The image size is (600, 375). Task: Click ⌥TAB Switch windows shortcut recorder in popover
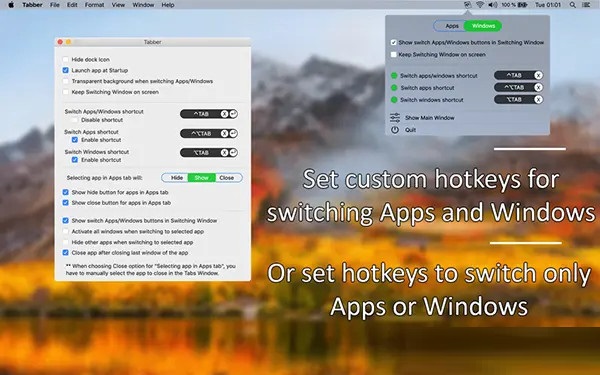pyautogui.click(x=518, y=100)
